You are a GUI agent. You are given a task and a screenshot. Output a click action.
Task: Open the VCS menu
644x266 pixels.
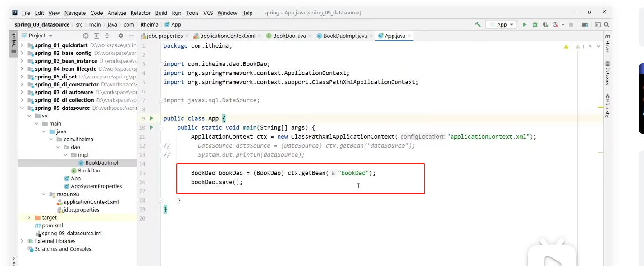coord(208,13)
